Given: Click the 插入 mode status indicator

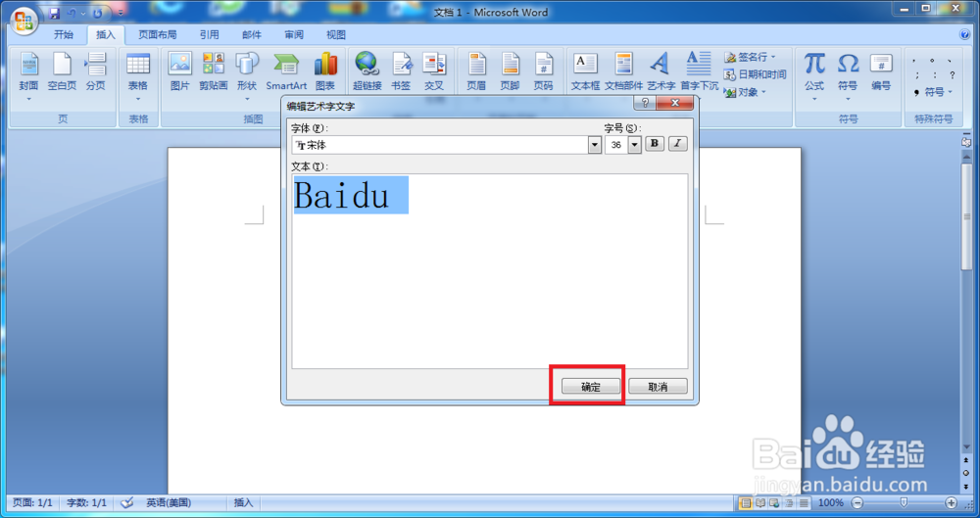Looking at the screenshot, I should pos(244,502).
